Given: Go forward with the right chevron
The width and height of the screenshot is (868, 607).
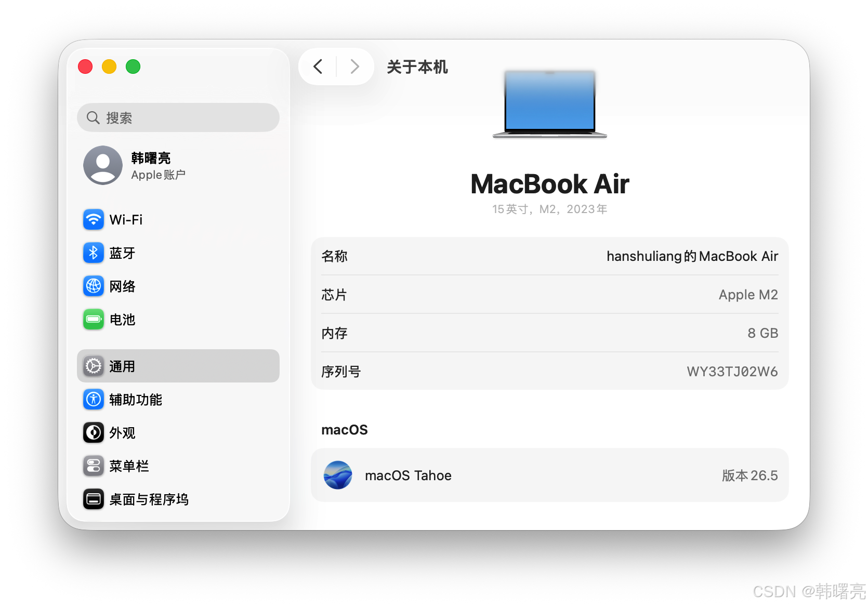Looking at the screenshot, I should click(x=354, y=67).
